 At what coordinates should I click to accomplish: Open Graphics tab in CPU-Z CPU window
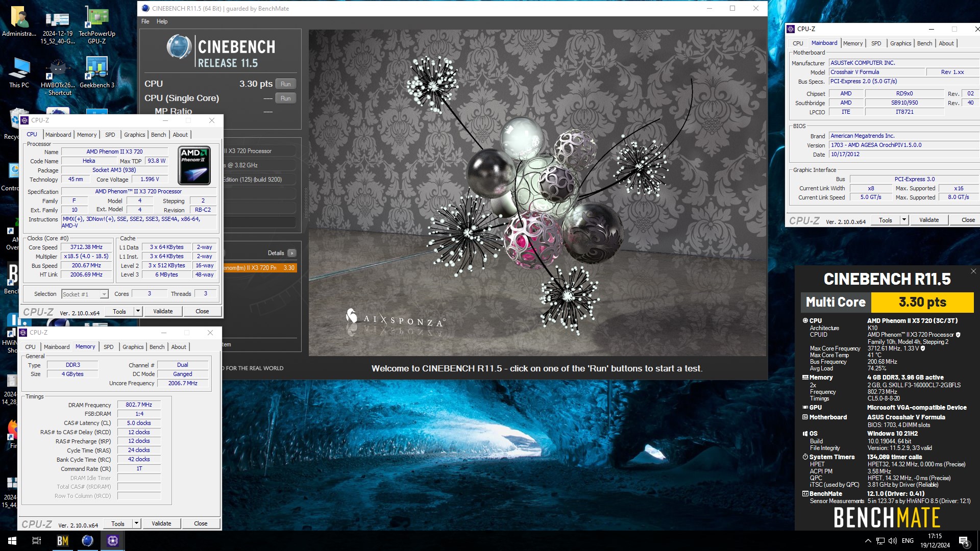[135, 135]
